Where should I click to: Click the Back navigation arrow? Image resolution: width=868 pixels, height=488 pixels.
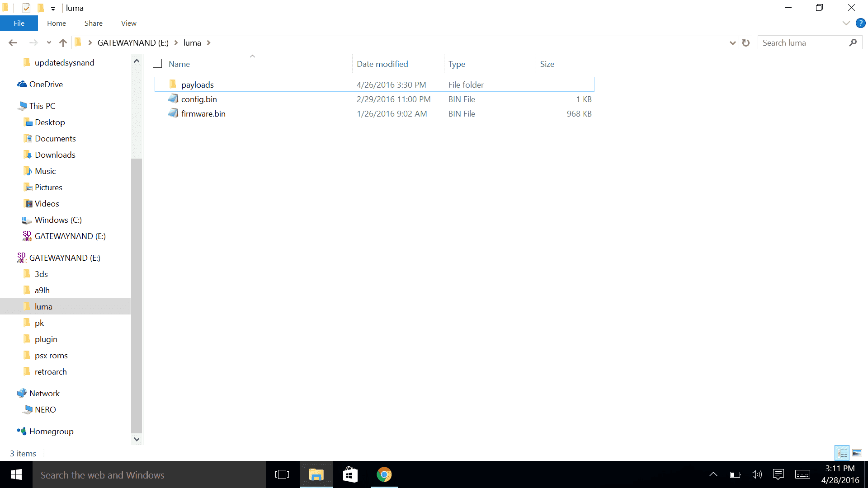[13, 42]
